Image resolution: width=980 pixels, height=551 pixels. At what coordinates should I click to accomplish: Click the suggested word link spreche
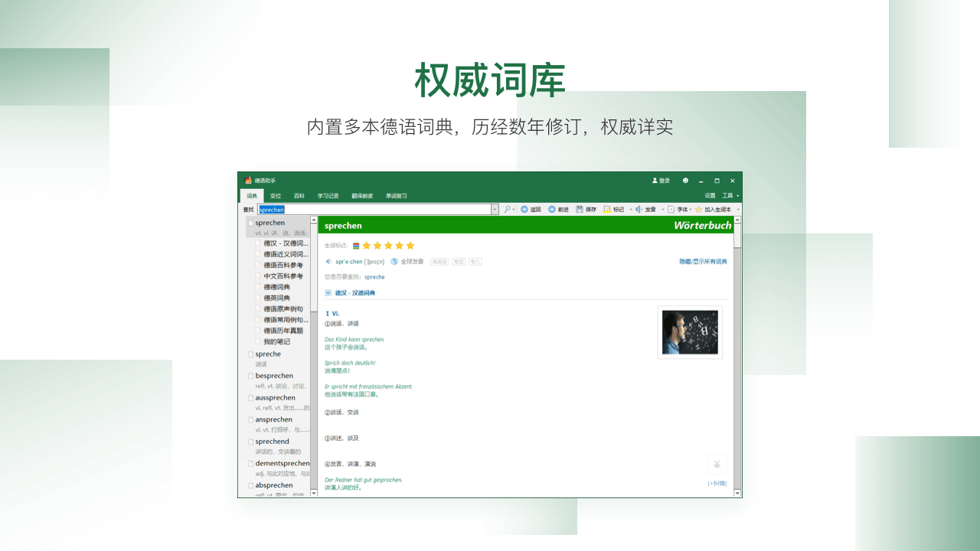pyautogui.click(x=374, y=277)
